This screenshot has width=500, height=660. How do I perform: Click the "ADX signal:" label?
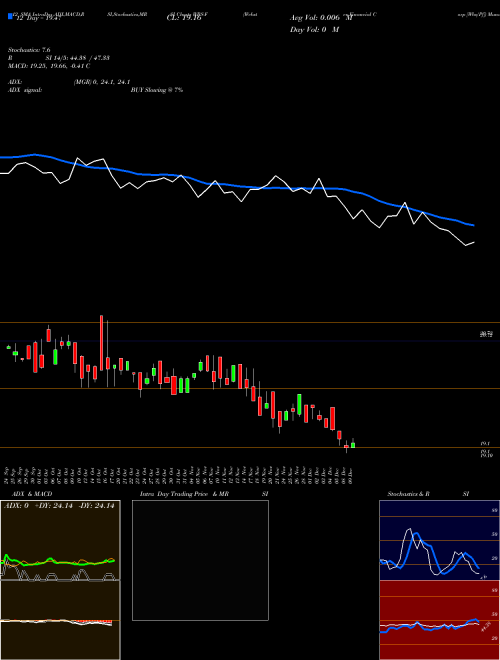25,90
